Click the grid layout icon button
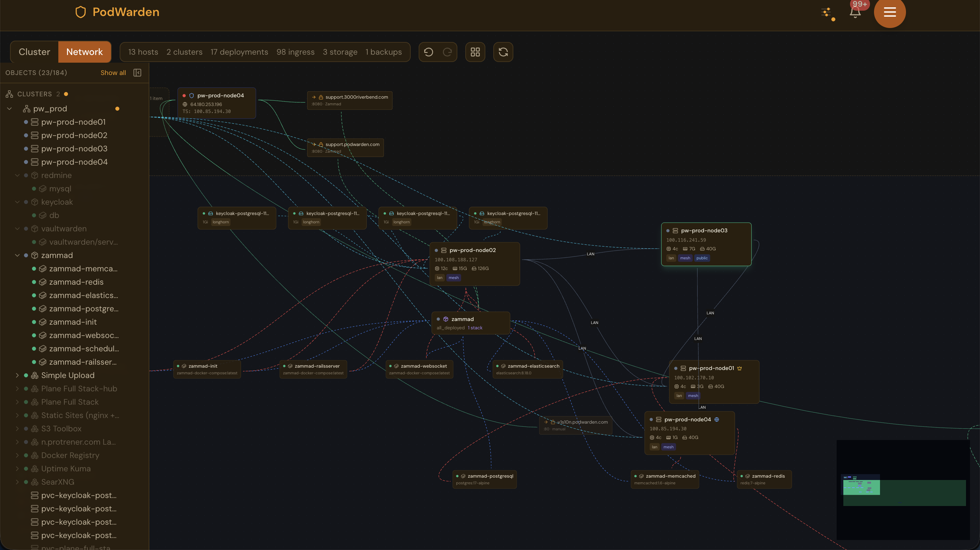 [x=475, y=52]
